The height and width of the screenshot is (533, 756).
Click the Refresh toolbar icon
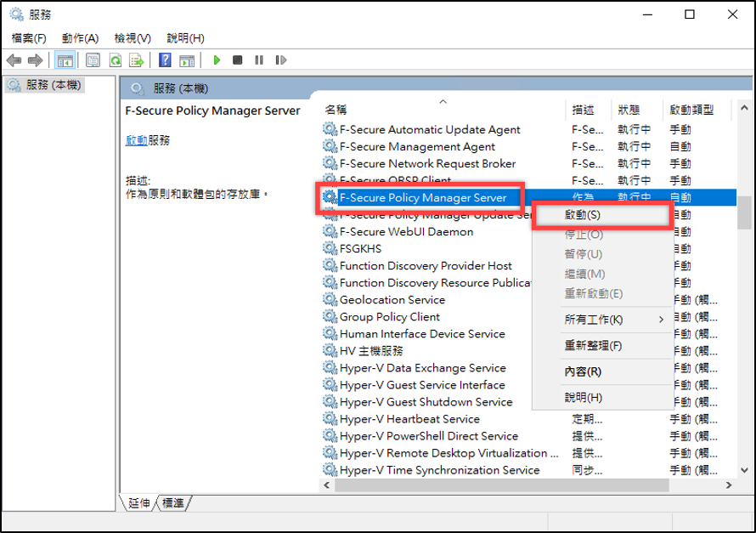tap(116, 60)
